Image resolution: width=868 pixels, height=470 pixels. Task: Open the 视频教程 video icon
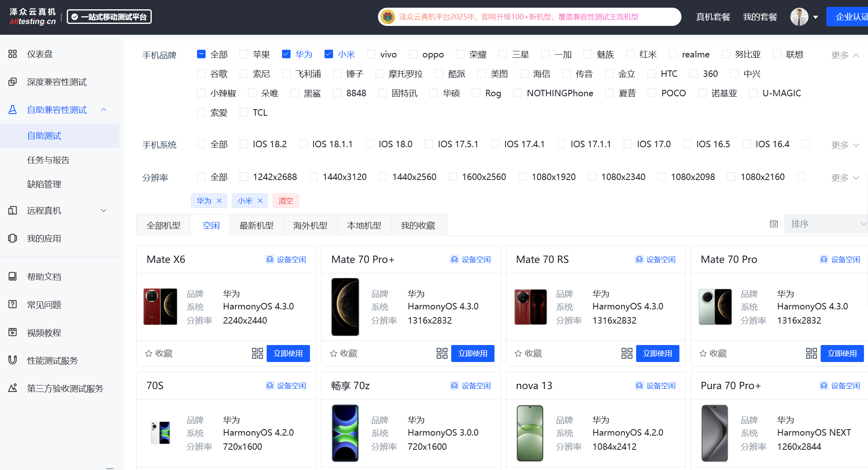13,332
